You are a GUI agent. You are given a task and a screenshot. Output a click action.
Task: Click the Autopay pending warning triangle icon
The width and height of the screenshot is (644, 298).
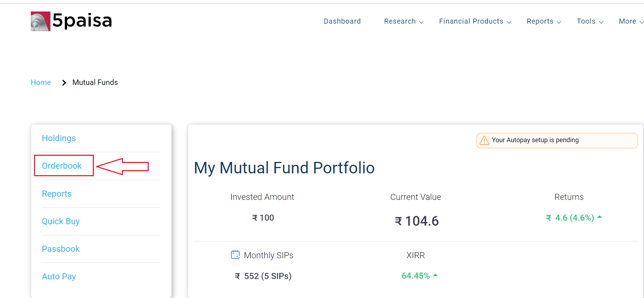pos(484,140)
